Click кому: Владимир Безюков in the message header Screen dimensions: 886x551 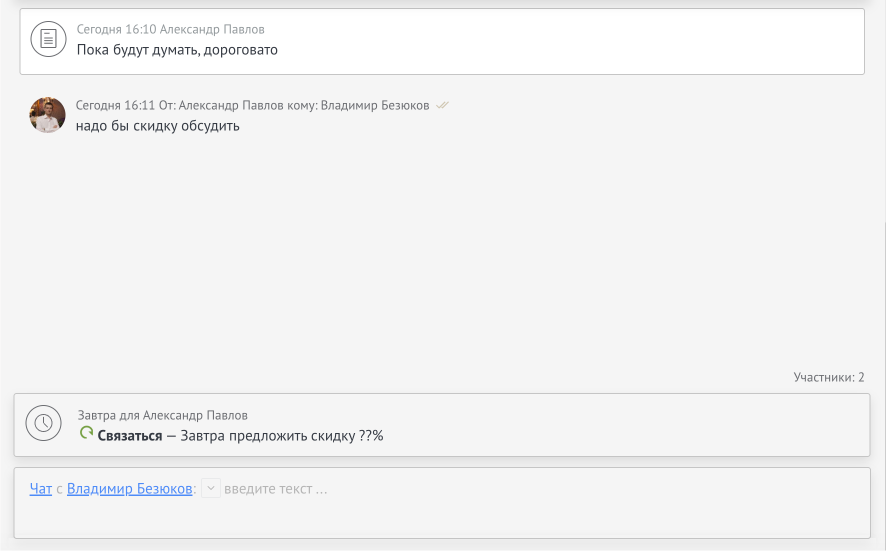374,105
